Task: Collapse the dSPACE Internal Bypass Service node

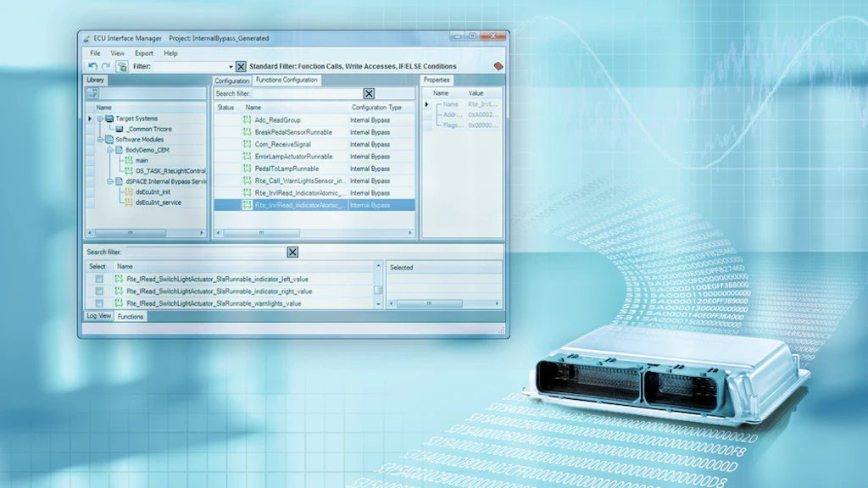Action: [x=110, y=181]
